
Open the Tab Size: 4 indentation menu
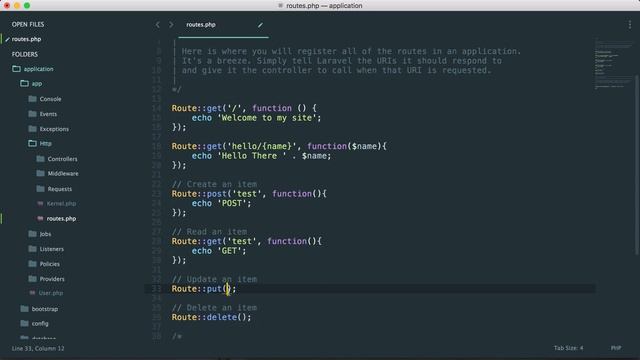[x=568, y=348]
